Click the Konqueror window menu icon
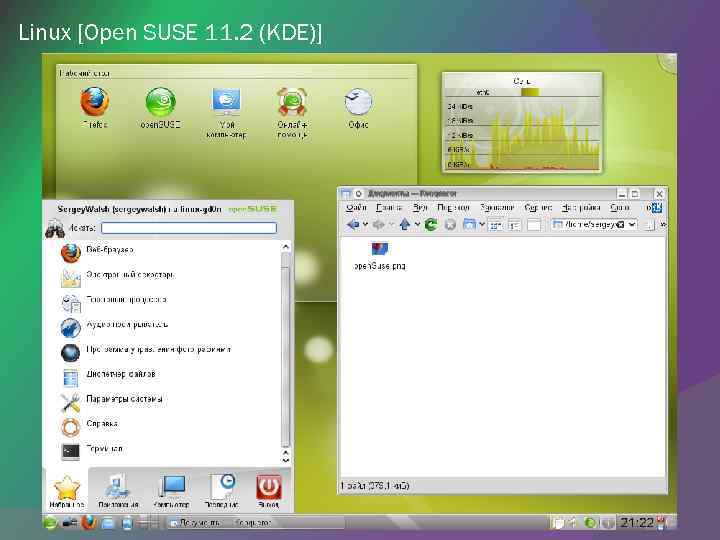The height and width of the screenshot is (540, 720). coord(346,194)
